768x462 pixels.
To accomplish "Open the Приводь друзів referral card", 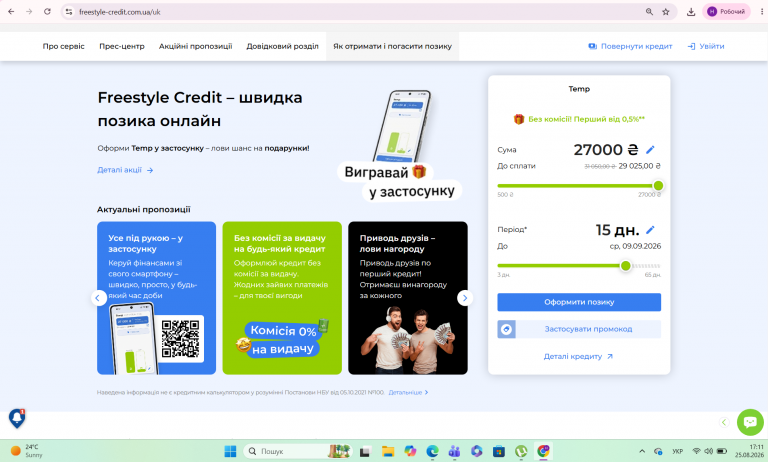I will coord(408,298).
